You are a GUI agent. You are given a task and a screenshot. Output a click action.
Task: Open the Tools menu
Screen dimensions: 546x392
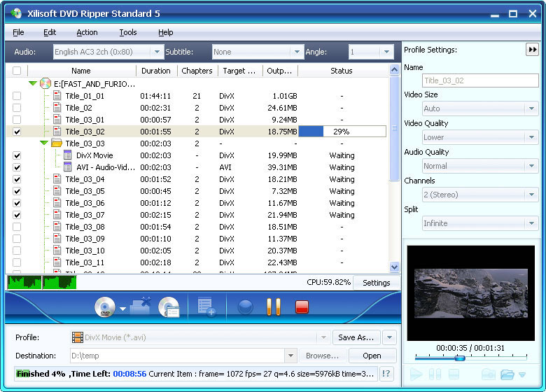pyautogui.click(x=128, y=32)
